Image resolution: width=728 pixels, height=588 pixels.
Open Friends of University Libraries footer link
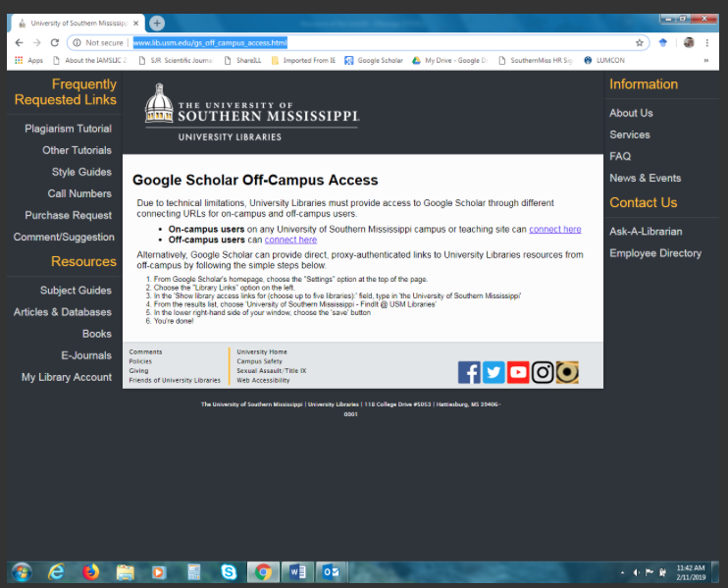tap(175, 381)
